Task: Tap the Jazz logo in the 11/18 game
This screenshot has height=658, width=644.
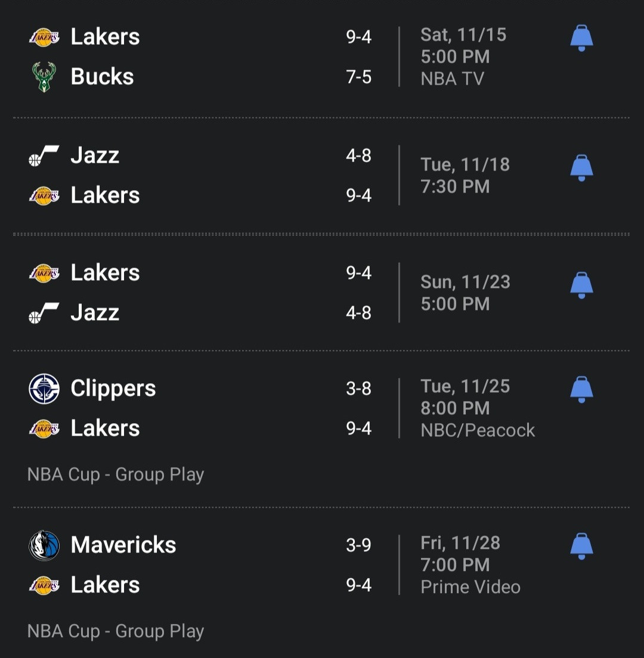Action: pyautogui.click(x=44, y=156)
